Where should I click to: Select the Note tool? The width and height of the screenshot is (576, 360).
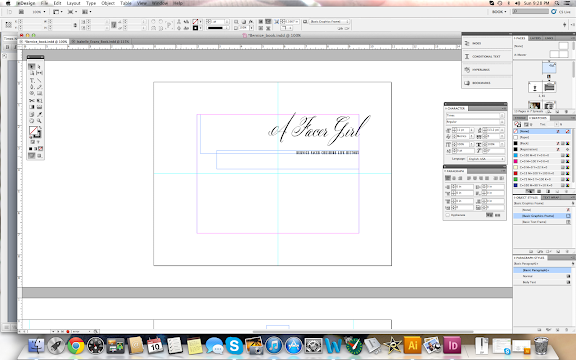tap(32, 114)
